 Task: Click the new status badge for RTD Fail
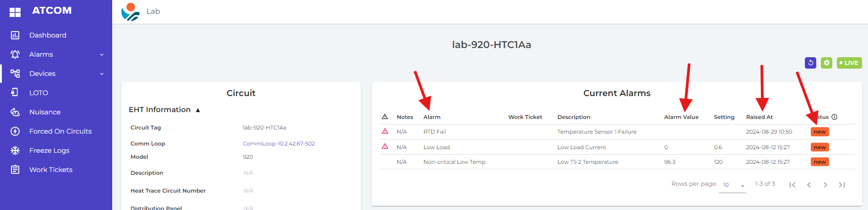(819, 132)
